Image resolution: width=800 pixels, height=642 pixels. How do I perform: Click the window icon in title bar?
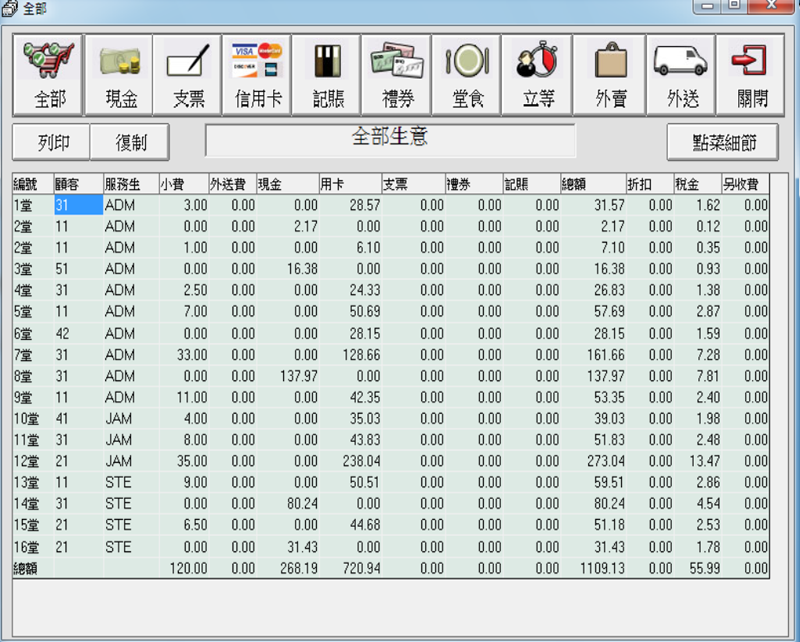pos(10,8)
